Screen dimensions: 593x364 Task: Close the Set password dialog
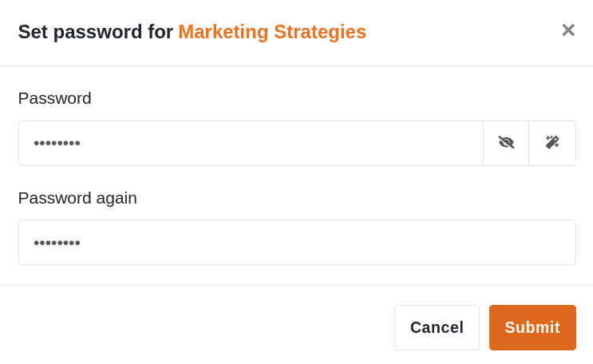[567, 30]
